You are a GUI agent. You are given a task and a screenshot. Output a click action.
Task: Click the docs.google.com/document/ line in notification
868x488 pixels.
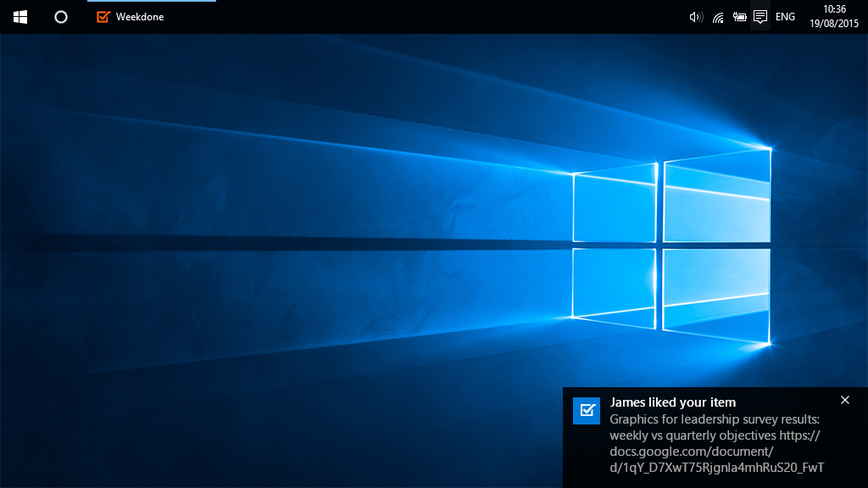coord(692,452)
